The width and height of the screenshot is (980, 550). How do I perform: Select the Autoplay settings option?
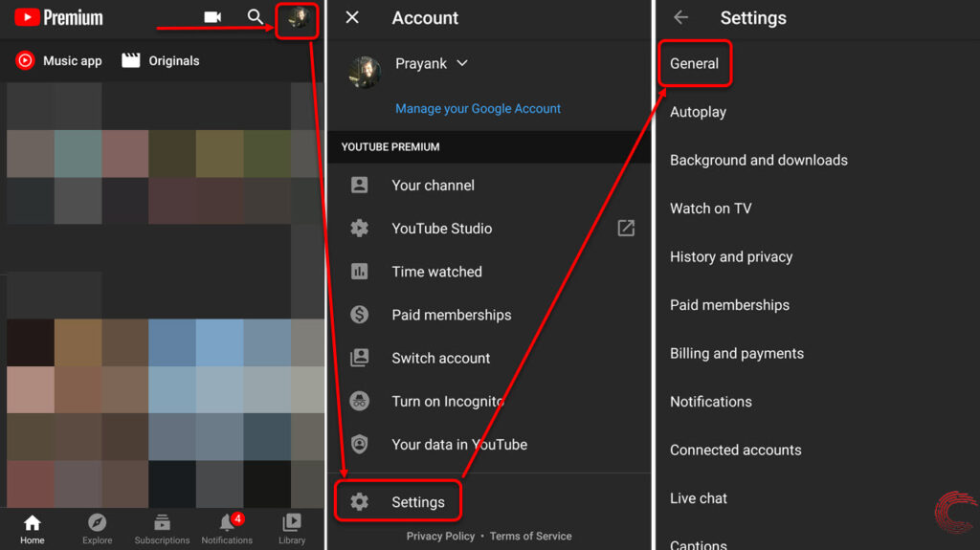698,112
